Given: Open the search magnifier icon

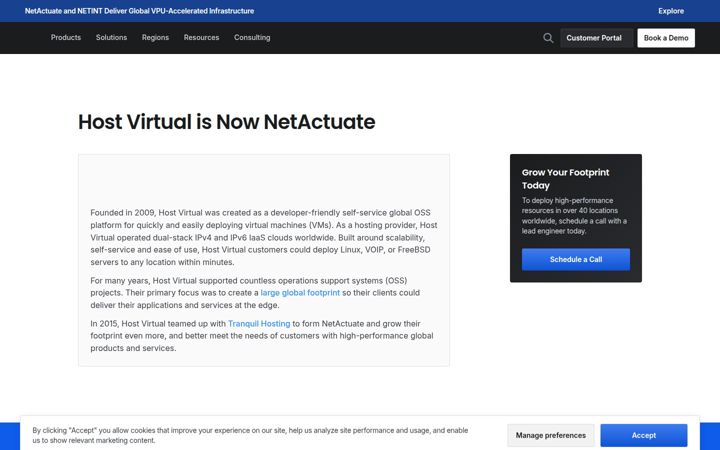Looking at the screenshot, I should pyautogui.click(x=548, y=38).
